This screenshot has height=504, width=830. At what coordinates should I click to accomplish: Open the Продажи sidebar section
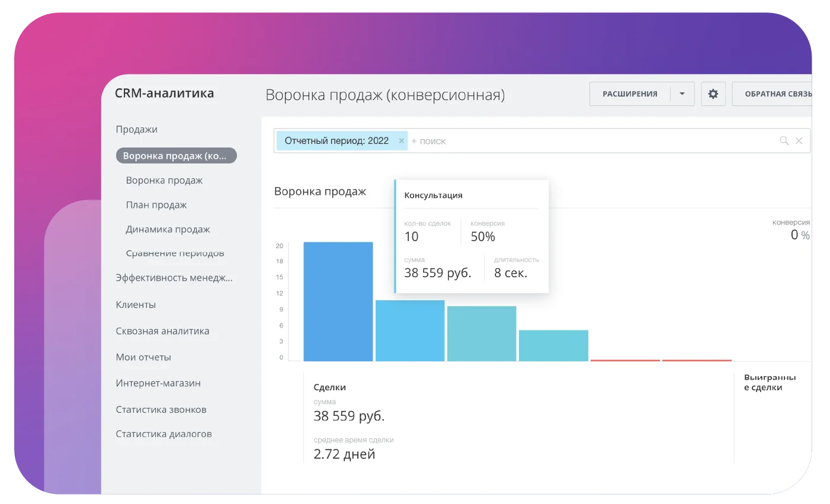[136, 130]
